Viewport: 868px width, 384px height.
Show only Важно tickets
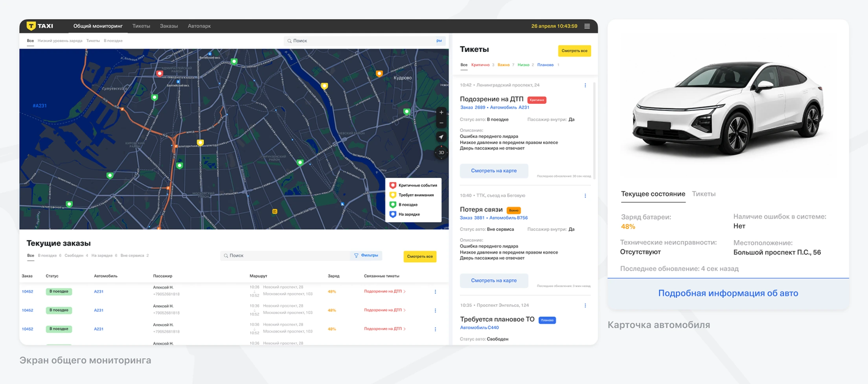[504, 65]
